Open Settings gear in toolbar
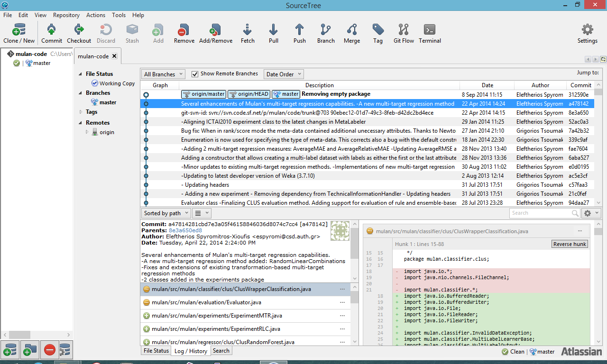The height and width of the screenshot is (364, 607). coord(587,30)
